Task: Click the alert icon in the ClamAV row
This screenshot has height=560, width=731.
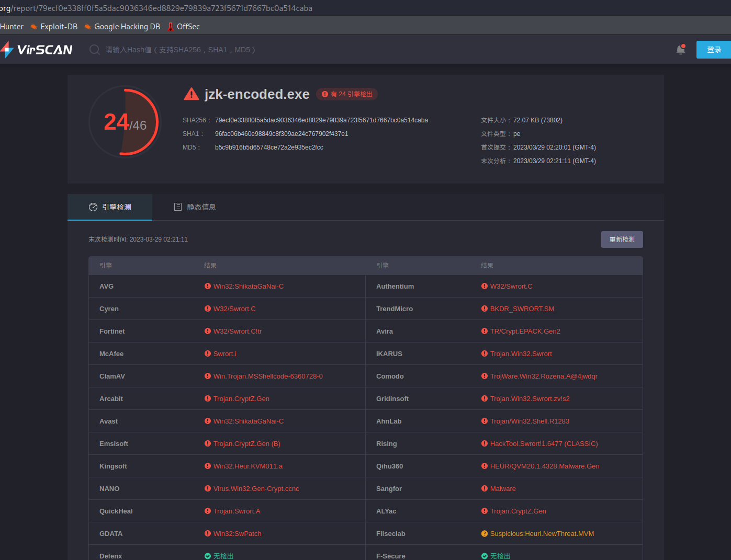Action: (208, 376)
